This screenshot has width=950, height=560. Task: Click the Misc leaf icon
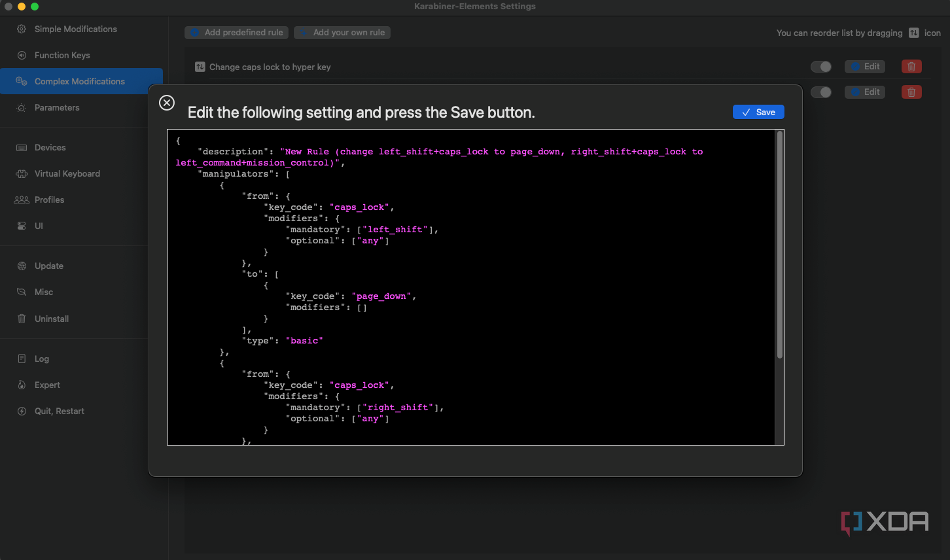(22, 292)
